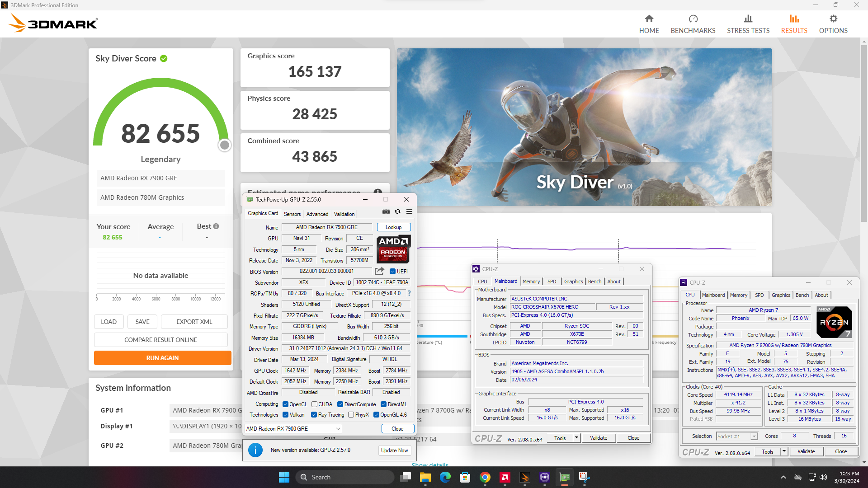This screenshot has width=868, height=488.
Task: Click the bus interface question mark in GPU-Z
Action: point(409,293)
